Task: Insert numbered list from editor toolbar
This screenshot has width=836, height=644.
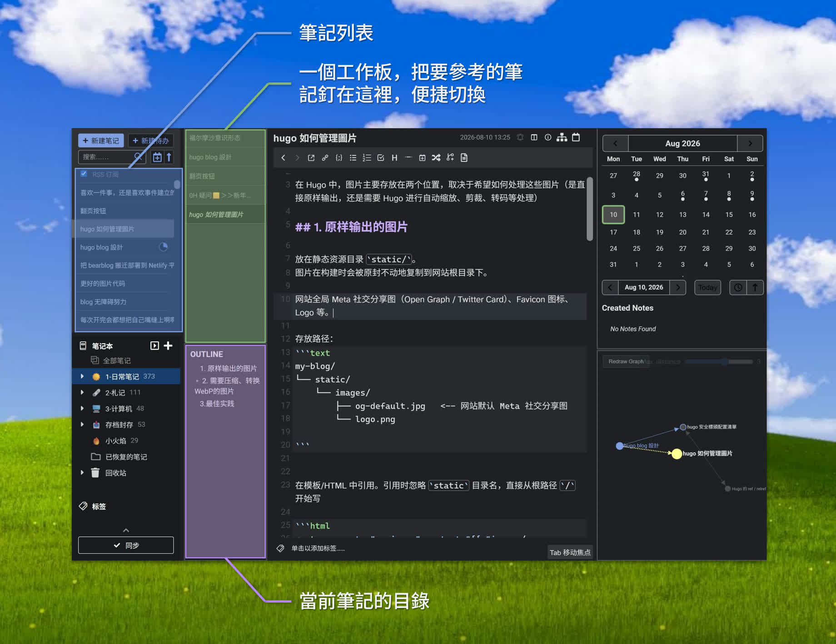Action: pos(367,158)
